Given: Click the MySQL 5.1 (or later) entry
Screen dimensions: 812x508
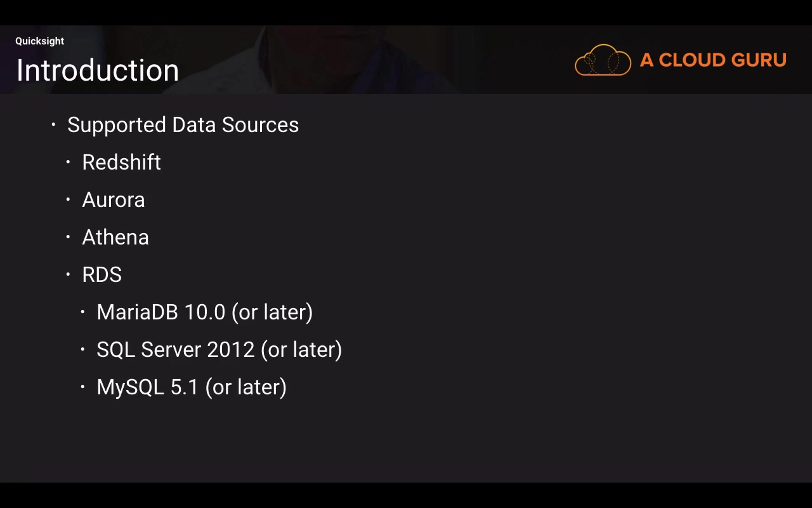Looking at the screenshot, I should tap(191, 387).
